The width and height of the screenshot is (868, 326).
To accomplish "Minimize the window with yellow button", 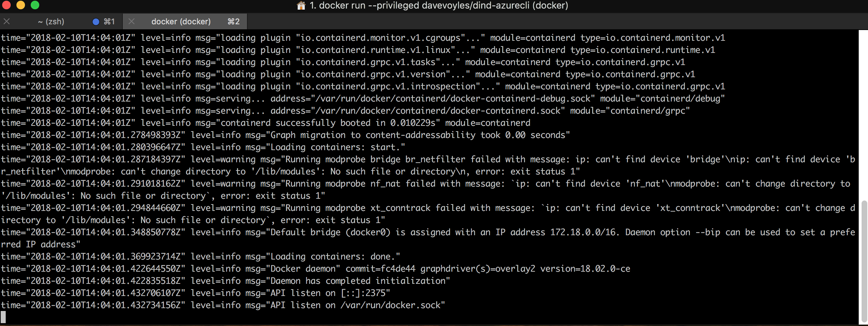I will (21, 5).
